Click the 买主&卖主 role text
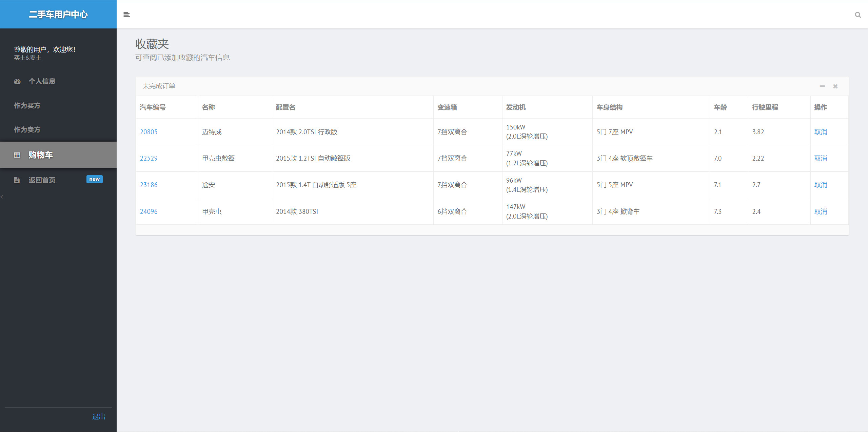This screenshot has width=868, height=432. 27,58
